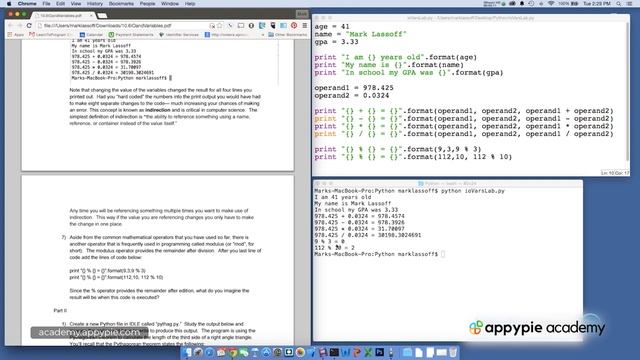This screenshot has height=360, width=640.
Task: Open the App Store from the Dock
Action: 267,352
